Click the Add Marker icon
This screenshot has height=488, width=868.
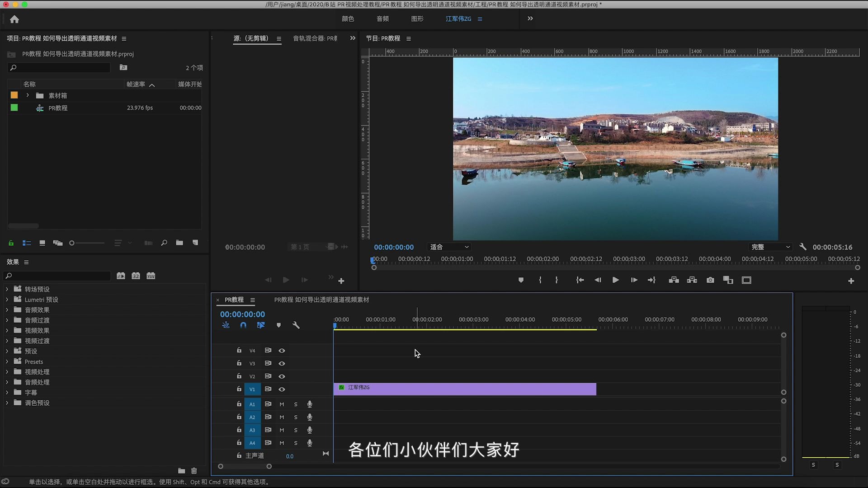(521, 280)
